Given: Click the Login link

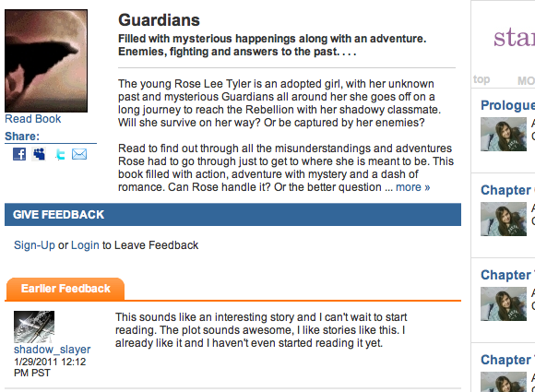Looking at the screenshot, I should click(85, 245).
